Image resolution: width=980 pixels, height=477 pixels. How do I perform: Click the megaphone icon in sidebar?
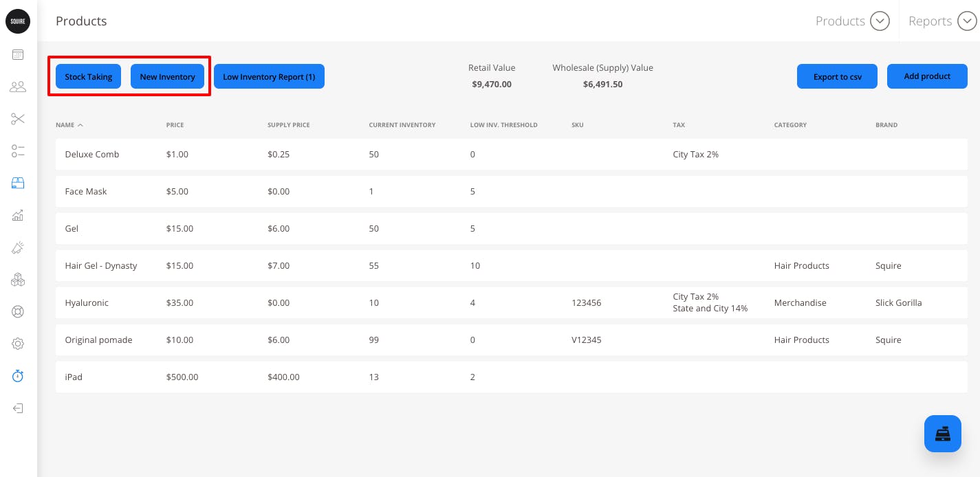click(18, 247)
